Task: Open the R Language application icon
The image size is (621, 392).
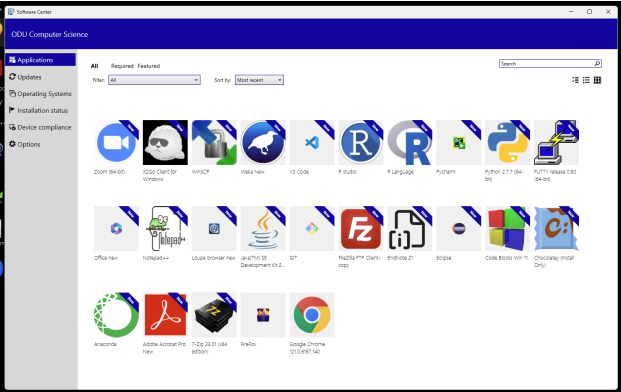Action: point(410,143)
